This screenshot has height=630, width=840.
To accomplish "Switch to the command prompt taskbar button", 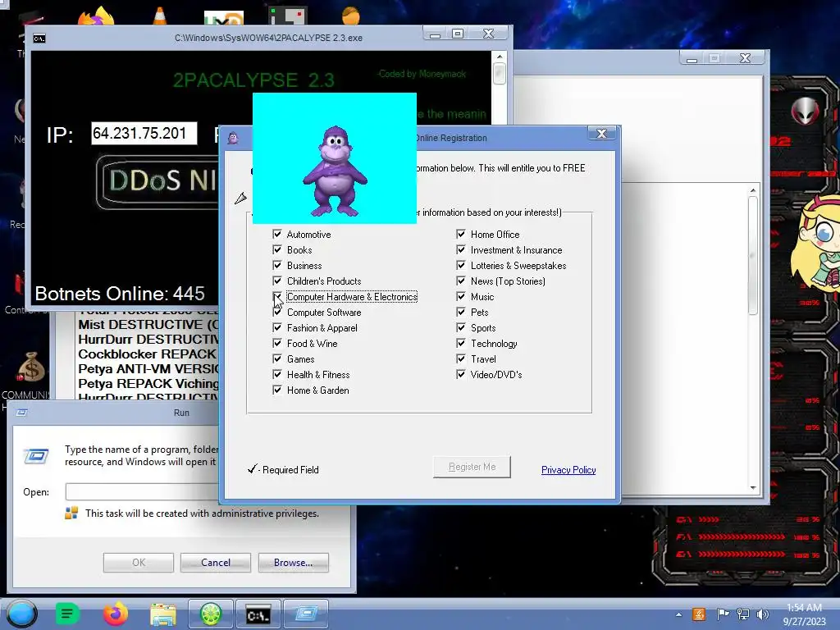I will [258, 614].
